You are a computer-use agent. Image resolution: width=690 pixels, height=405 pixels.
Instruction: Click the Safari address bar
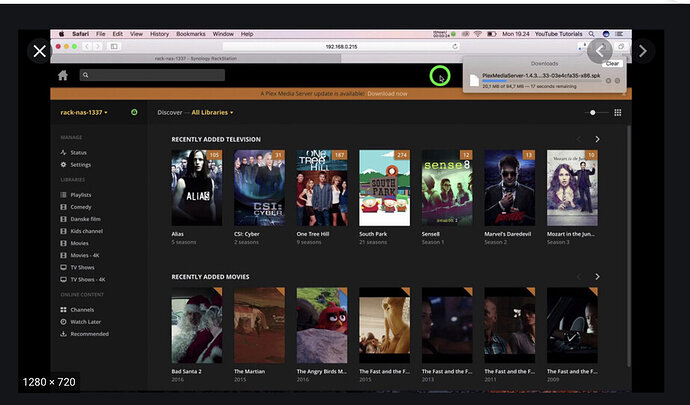point(341,46)
